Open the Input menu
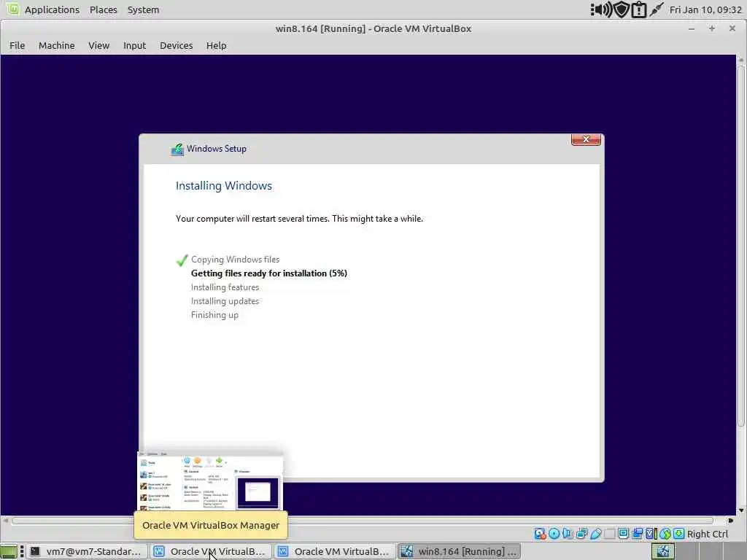747x560 pixels. 135,45
